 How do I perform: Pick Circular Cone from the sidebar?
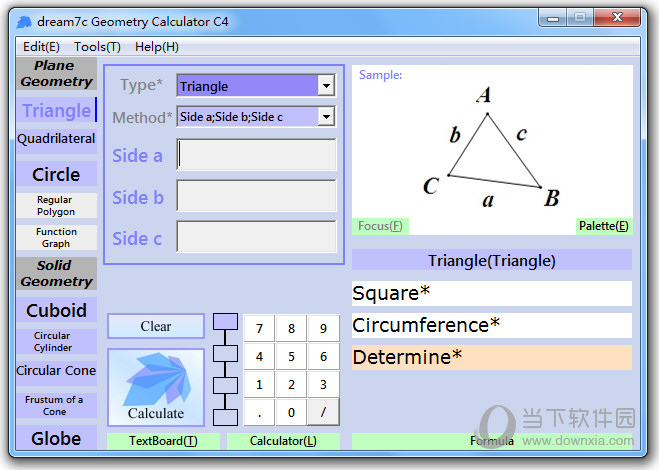[56, 370]
